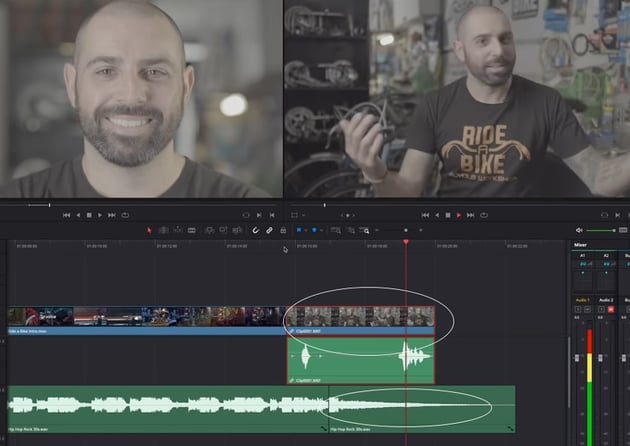
Task: Click the Mixer panel header
Action: pyautogui.click(x=581, y=245)
